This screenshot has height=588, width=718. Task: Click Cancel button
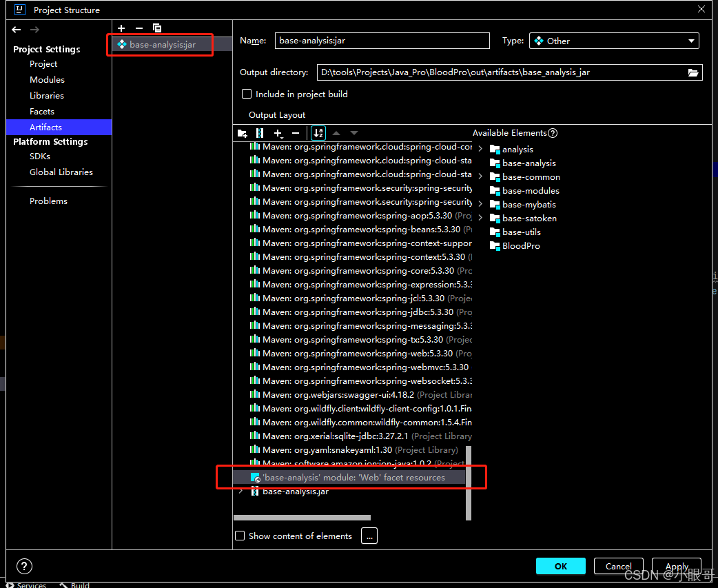(x=618, y=566)
